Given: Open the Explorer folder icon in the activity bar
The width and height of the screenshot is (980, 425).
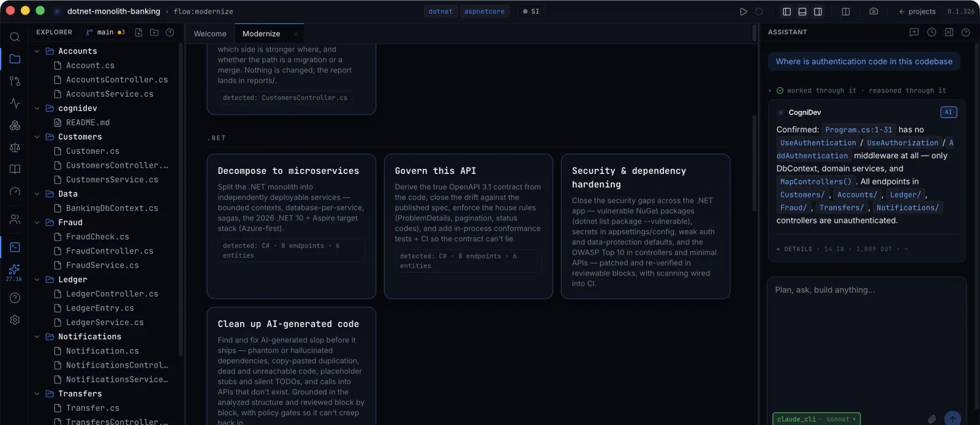Looking at the screenshot, I should 15,59.
